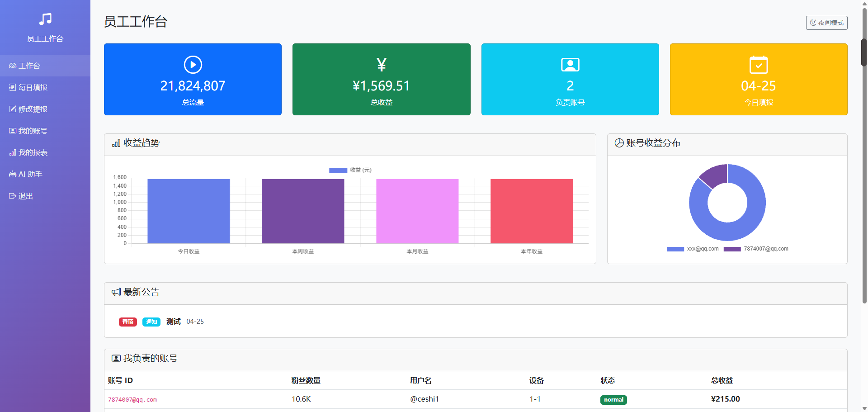Click 退出 to log out
Viewport: 868px width, 412px height.
click(25, 196)
